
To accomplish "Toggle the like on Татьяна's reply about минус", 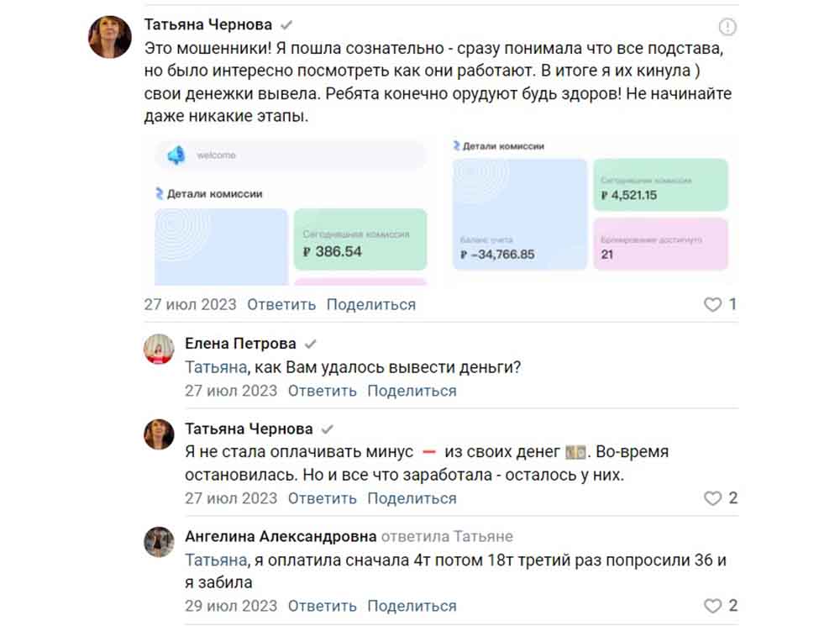I will pyautogui.click(x=713, y=498).
